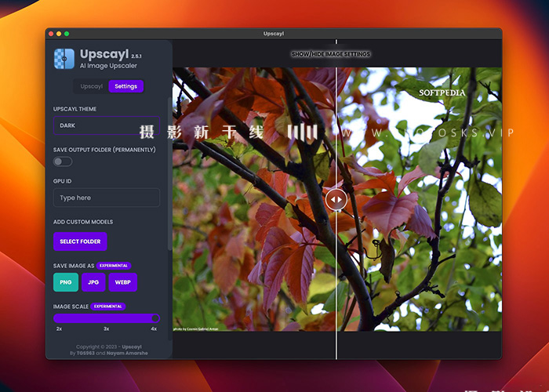The height and width of the screenshot is (392, 549).
Task: Click the TGS963 author link
Action: coord(85,353)
